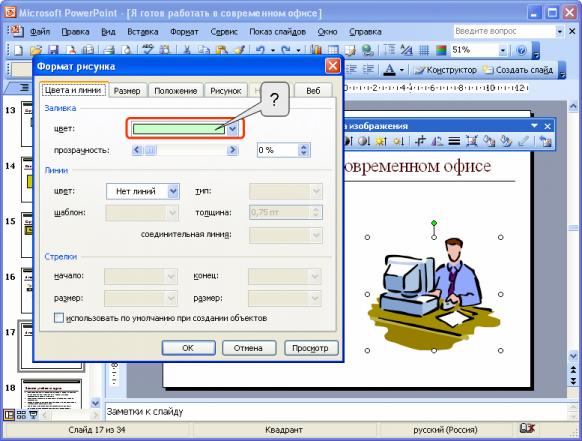Viewport: 582px width, 441px height.
Task: Click Less Brightness sun icon
Action: [399, 141]
